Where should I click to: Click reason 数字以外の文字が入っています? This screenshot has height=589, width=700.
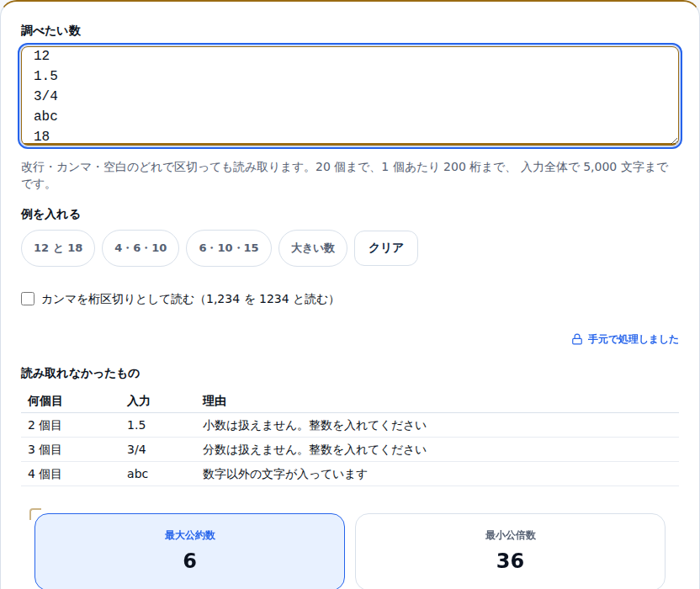pos(285,474)
